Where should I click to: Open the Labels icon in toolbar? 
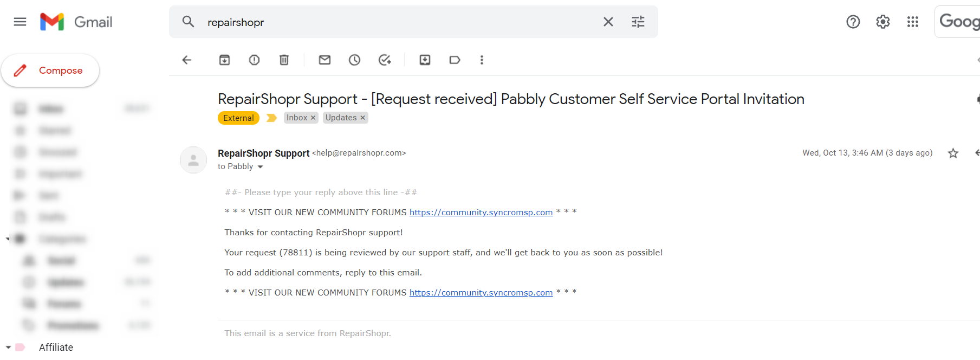[x=455, y=60]
